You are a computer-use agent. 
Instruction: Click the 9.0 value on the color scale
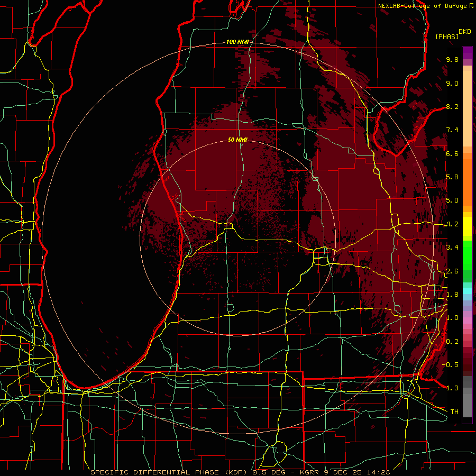pos(452,83)
